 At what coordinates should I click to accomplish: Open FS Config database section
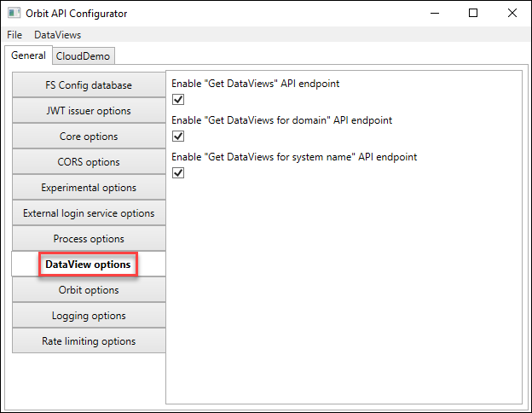click(89, 85)
